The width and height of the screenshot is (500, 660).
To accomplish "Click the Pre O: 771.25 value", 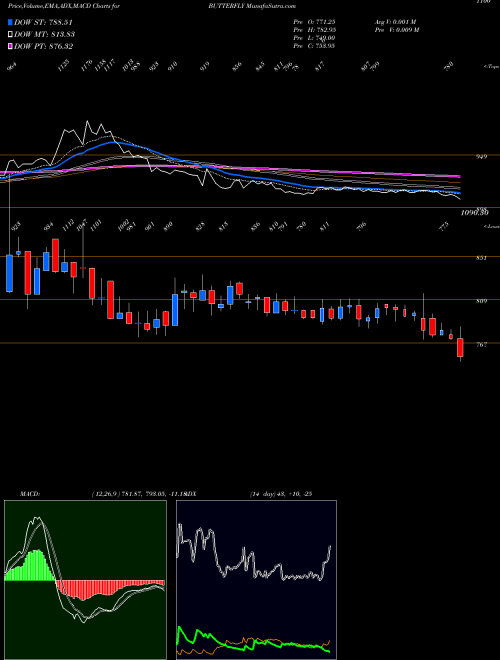I will [314, 22].
